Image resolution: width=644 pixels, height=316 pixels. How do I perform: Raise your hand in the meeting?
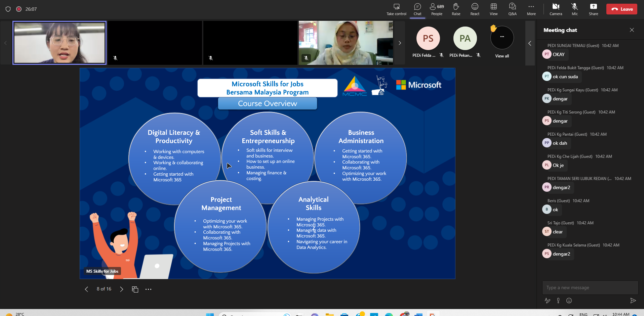click(456, 9)
